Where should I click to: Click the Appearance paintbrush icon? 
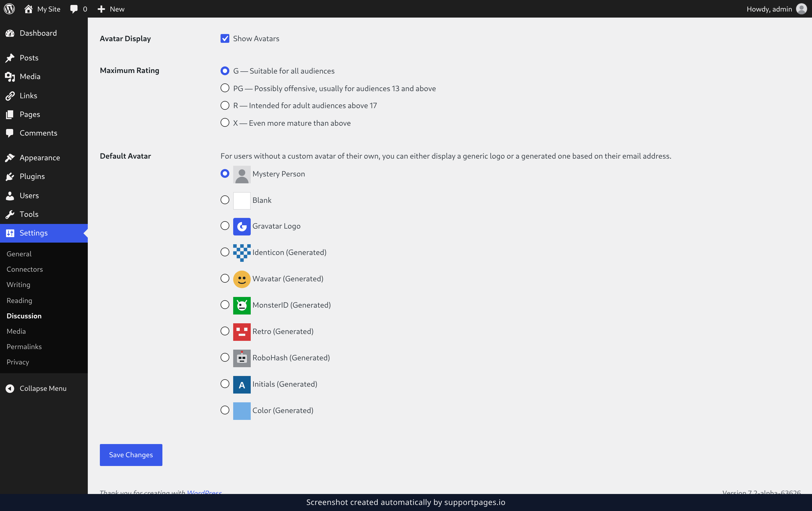(10, 158)
